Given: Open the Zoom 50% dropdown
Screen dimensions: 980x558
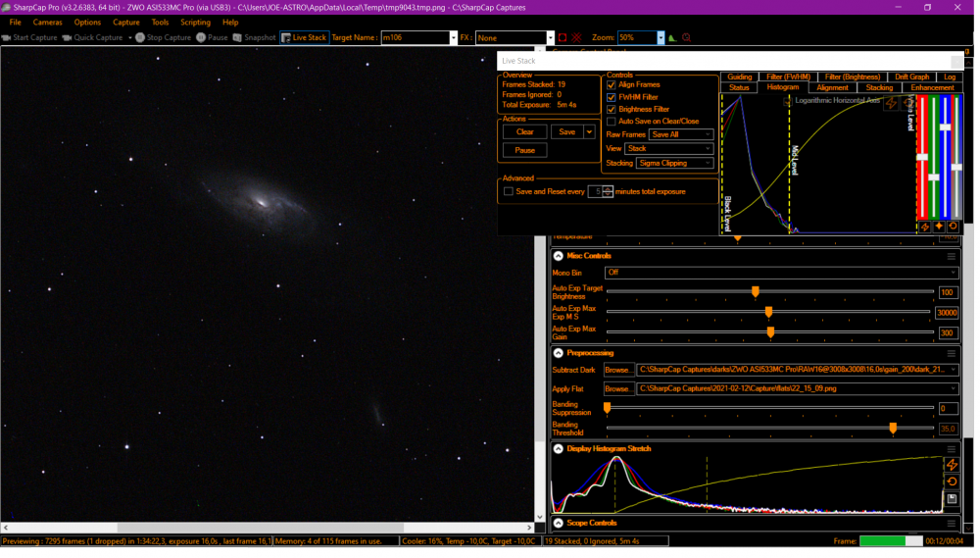Looking at the screenshot, I should click(661, 37).
